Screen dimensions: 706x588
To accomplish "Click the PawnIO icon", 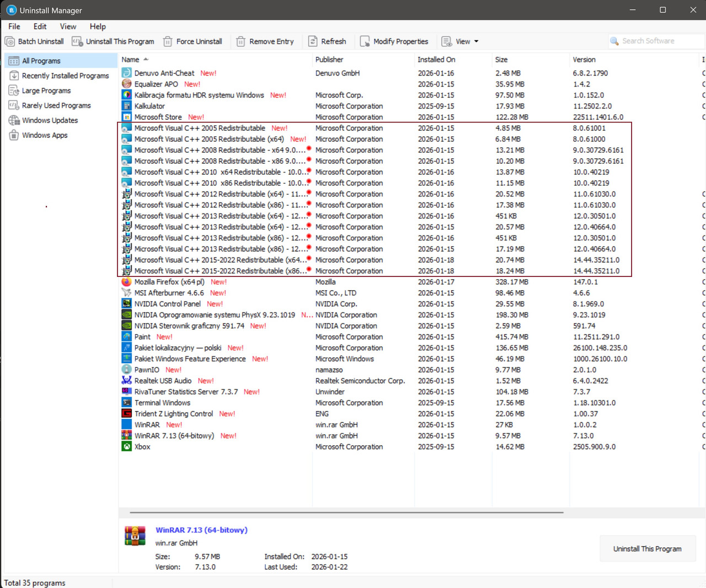I will (x=126, y=370).
